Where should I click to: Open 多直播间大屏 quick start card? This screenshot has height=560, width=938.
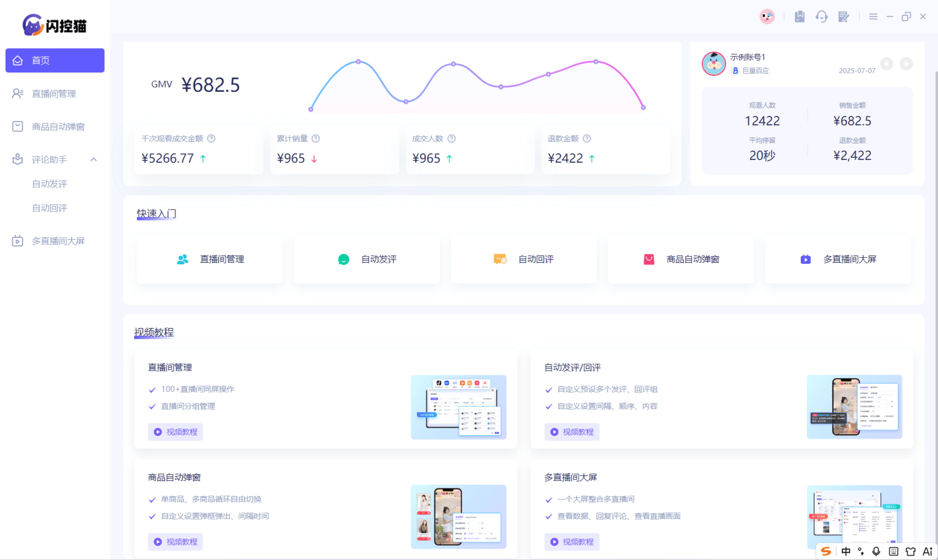(838, 259)
